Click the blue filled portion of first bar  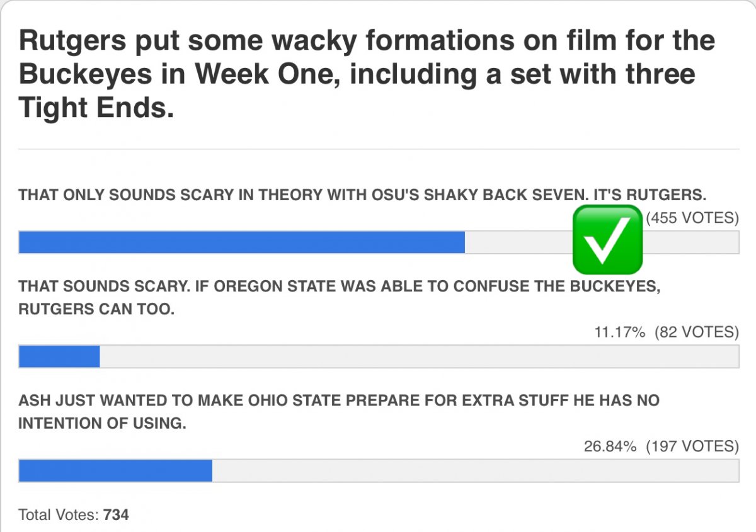tap(242, 242)
